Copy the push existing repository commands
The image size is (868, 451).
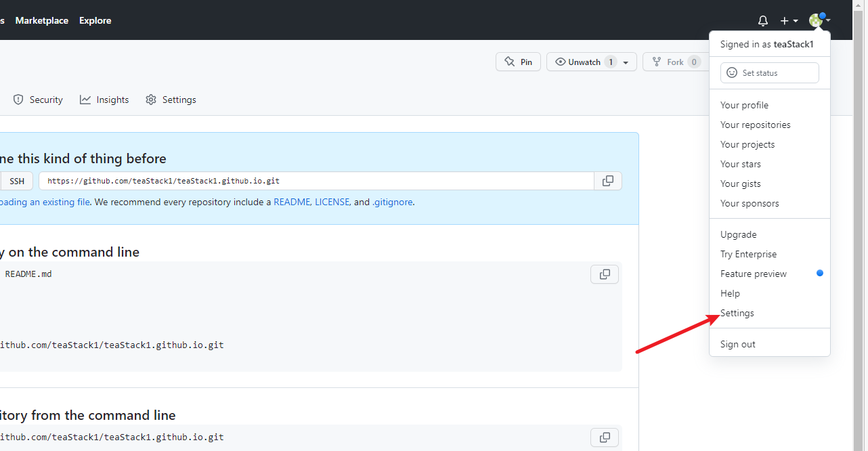(605, 437)
